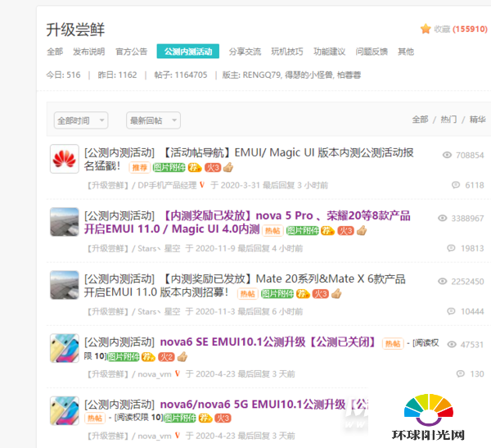Click 热帖 badge on nova 5 Pro post

tap(273, 231)
